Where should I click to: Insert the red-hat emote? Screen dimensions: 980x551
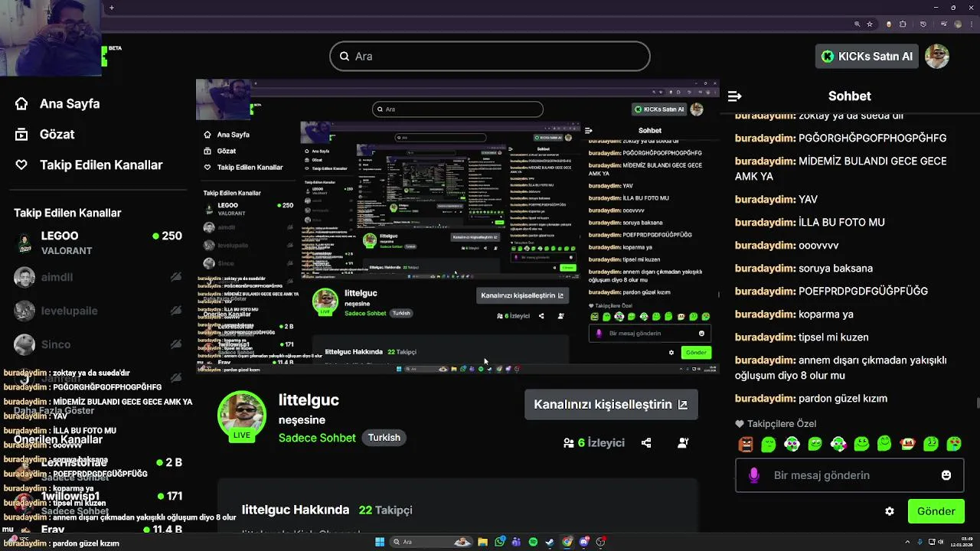click(908, 444)
